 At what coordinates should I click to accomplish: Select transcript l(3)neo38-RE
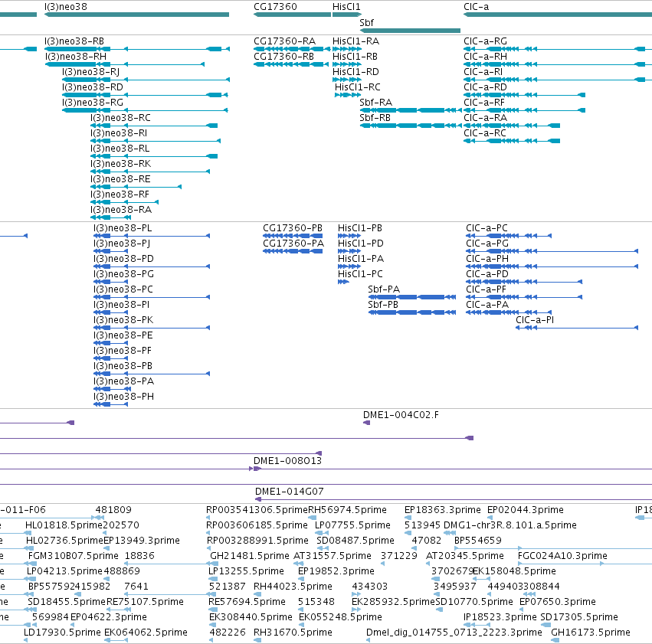tap(120, 179)
